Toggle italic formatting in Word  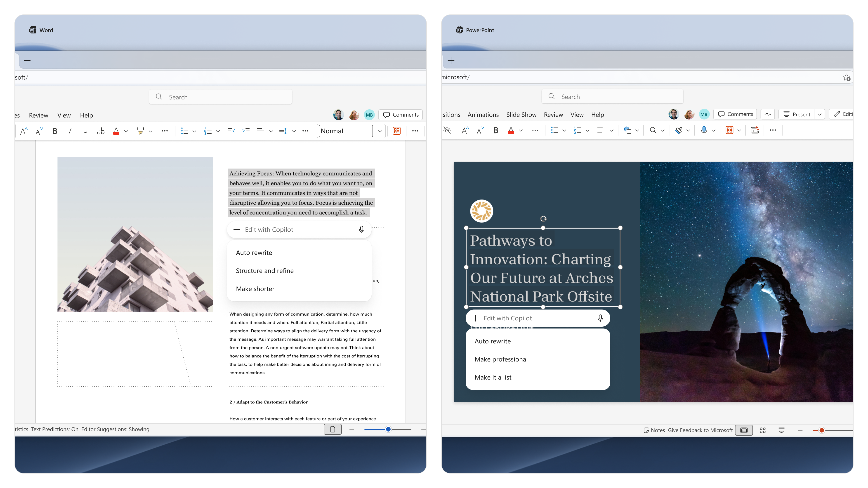[x=70, y=131]
